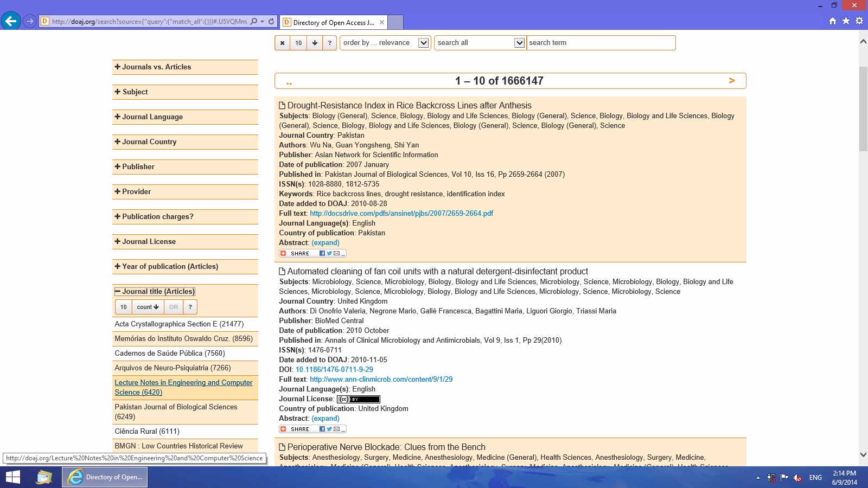Viewport: 868px width, 488px height.
Task: Share first article on Facebook
Action: coord(322,253)
